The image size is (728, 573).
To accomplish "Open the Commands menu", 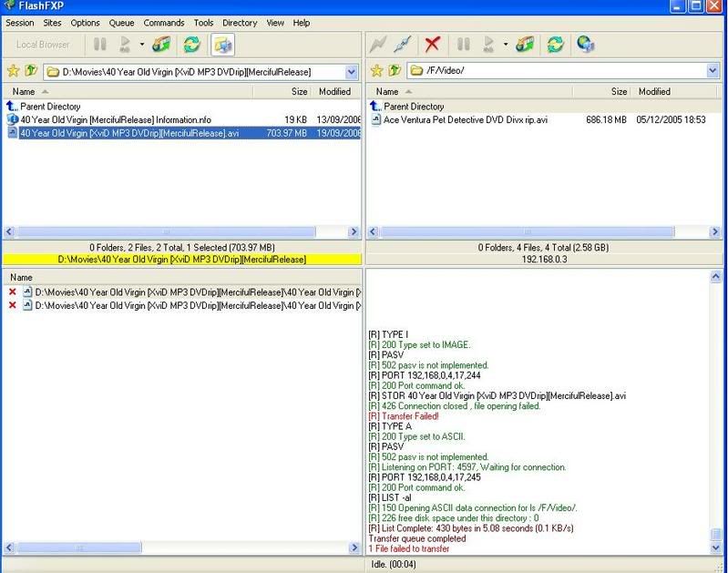I will click(164, 23).
